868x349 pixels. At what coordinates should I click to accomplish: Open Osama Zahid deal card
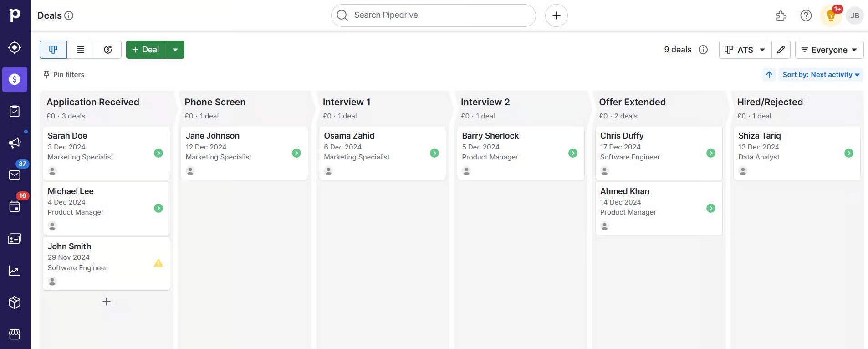(383, 153)
